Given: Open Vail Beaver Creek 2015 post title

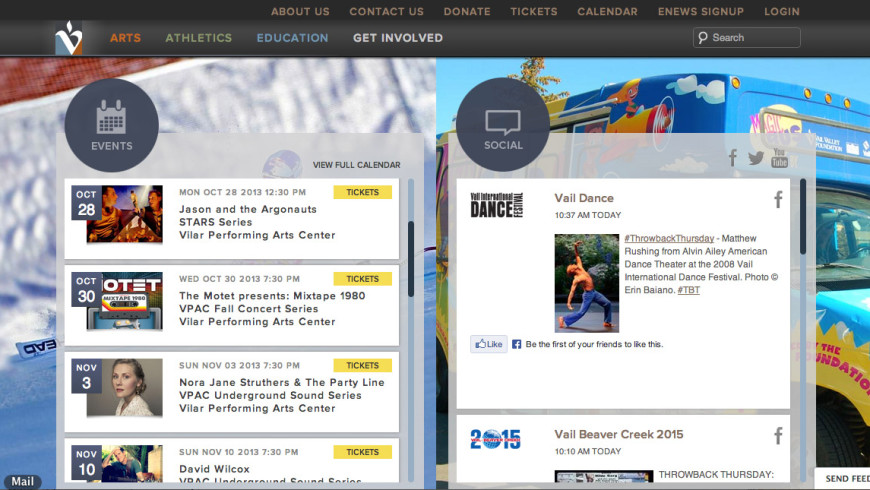Looking at the screenshot, I should tap(619, 435).
